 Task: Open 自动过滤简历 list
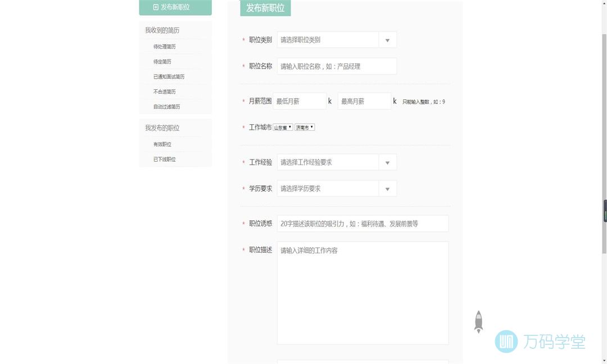pos(166,107)
